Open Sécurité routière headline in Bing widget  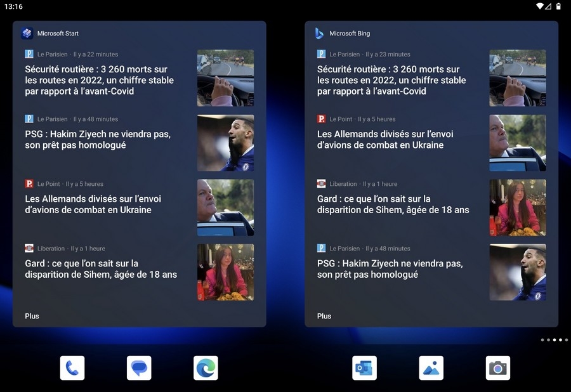pyautogui.click(x=391, y=80)
